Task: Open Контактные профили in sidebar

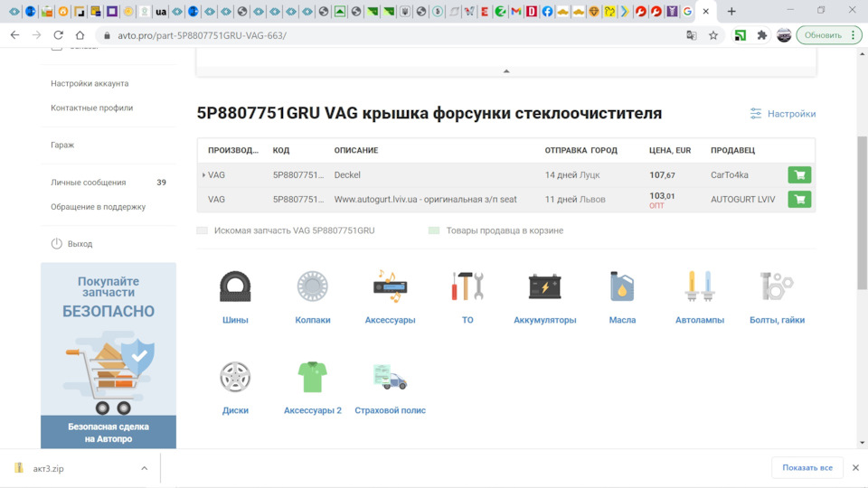Action: (92, 108)
